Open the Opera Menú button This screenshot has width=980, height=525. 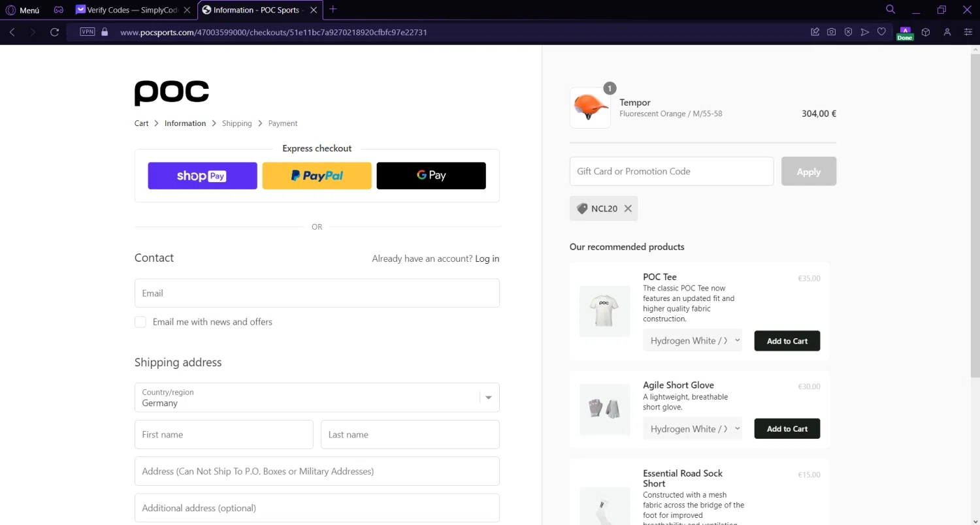coord(23,10)
